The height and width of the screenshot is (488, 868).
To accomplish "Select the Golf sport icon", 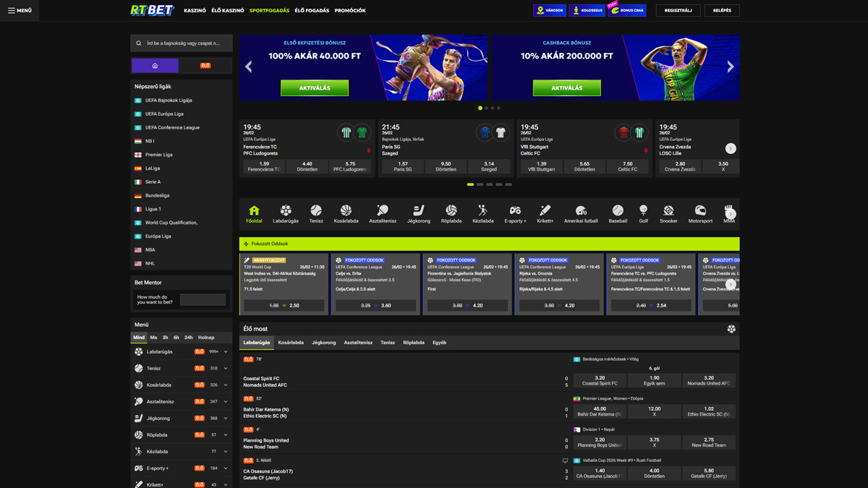I will click(643, 214).
